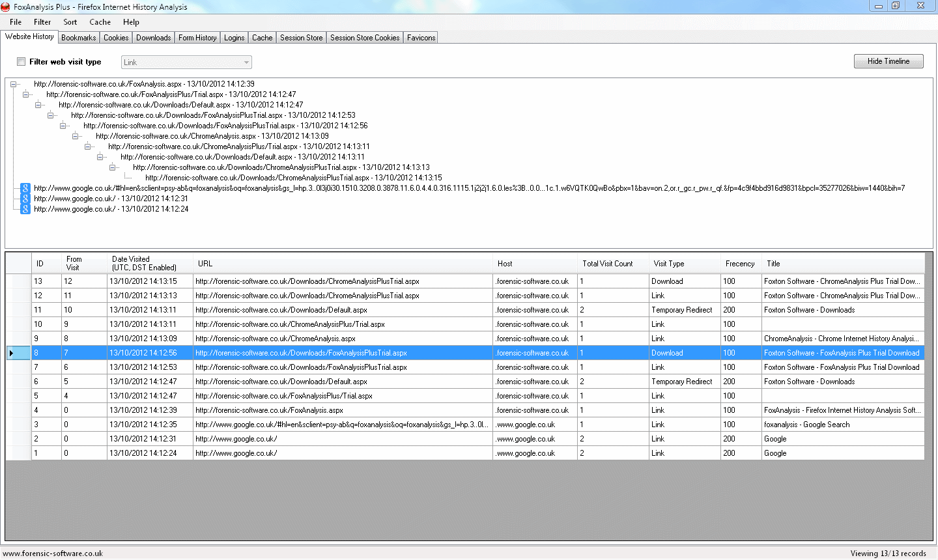The height and width of the screenshot is (560, 938).
Task: Click the FoxAnalysis Plus title bar app icon
Action: [6, 7]
